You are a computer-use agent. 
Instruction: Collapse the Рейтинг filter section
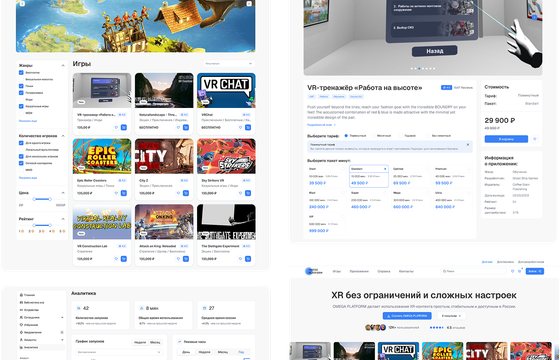click(x=63, y=219)
